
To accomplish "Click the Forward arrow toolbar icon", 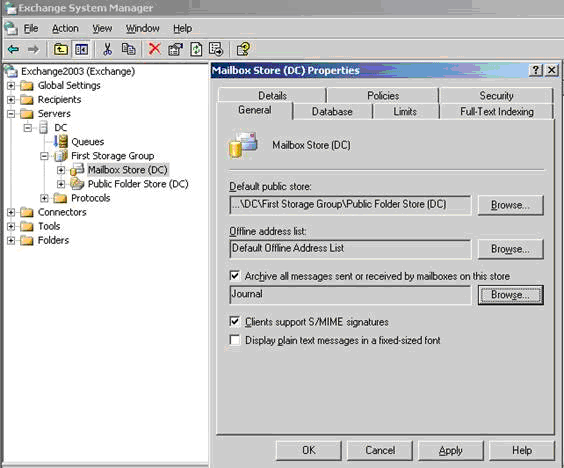I will pos(33,49).
